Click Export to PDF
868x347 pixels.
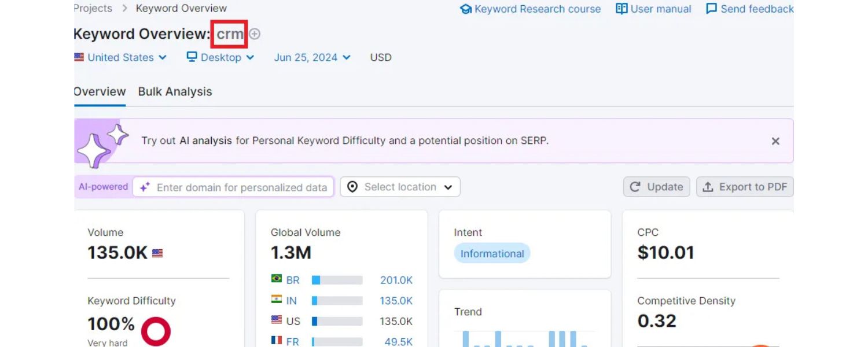coord(745,187)
